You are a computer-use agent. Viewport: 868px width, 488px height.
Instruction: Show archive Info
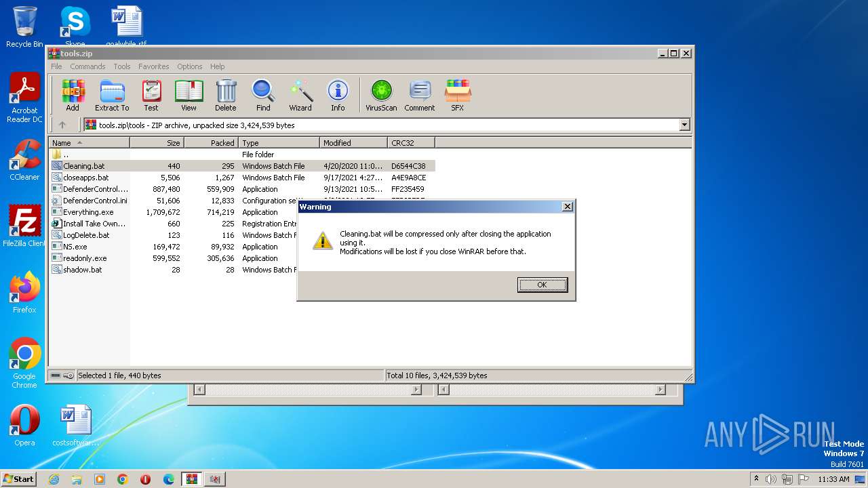tap(338, 96)
